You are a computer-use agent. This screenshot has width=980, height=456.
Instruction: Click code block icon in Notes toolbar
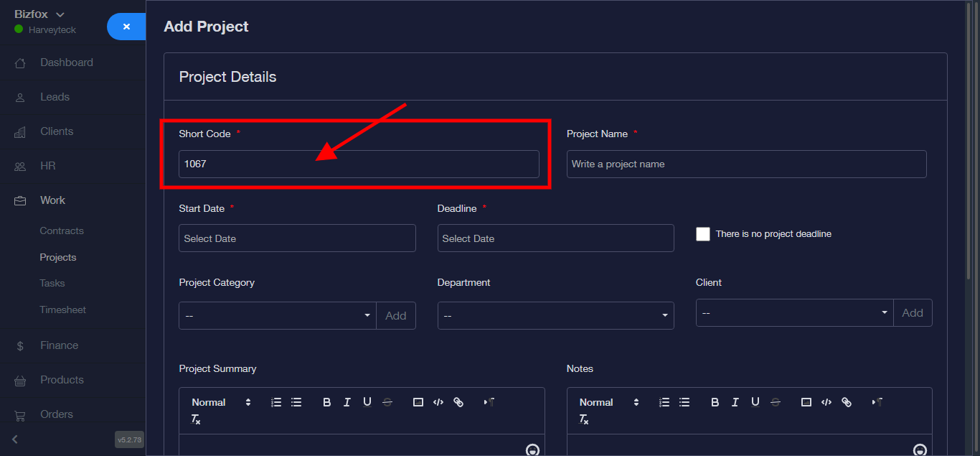click(x=826, y=402)
